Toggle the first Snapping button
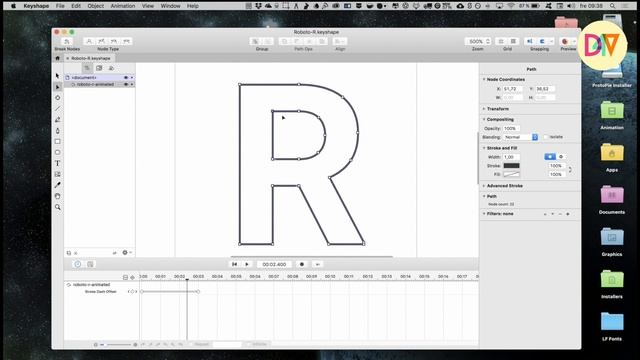The image size is (640, 360). tap(530, 41)
